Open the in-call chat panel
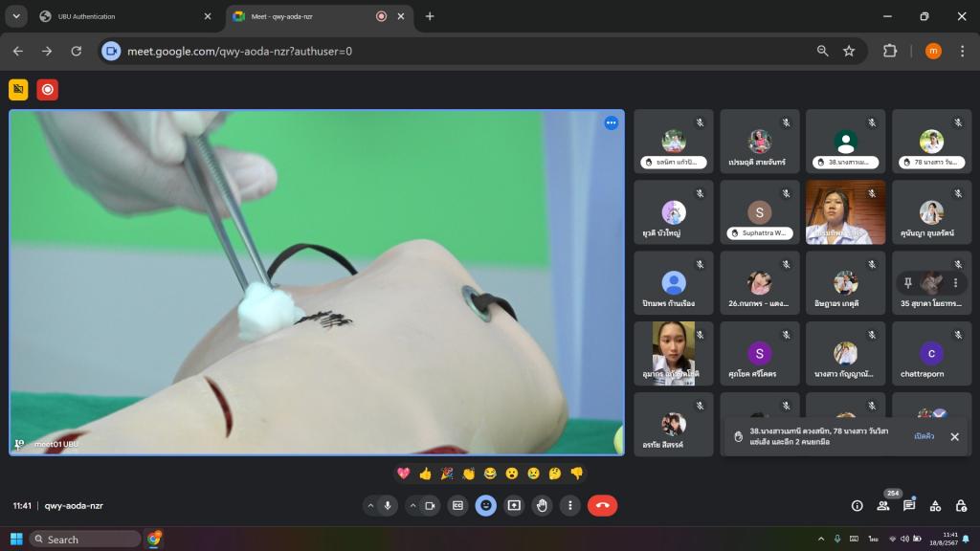This screenshot has width=980, height=551. coord(909,506)
